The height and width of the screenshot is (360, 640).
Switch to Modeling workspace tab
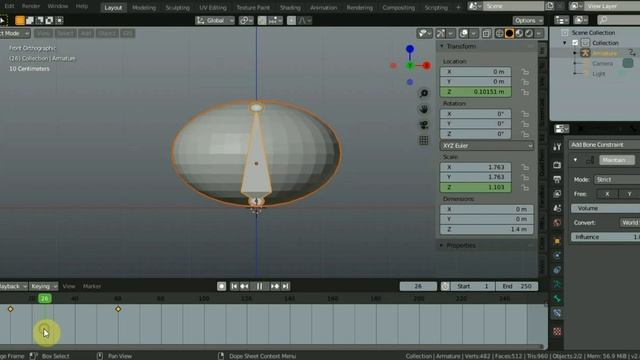tap(144, 7)
